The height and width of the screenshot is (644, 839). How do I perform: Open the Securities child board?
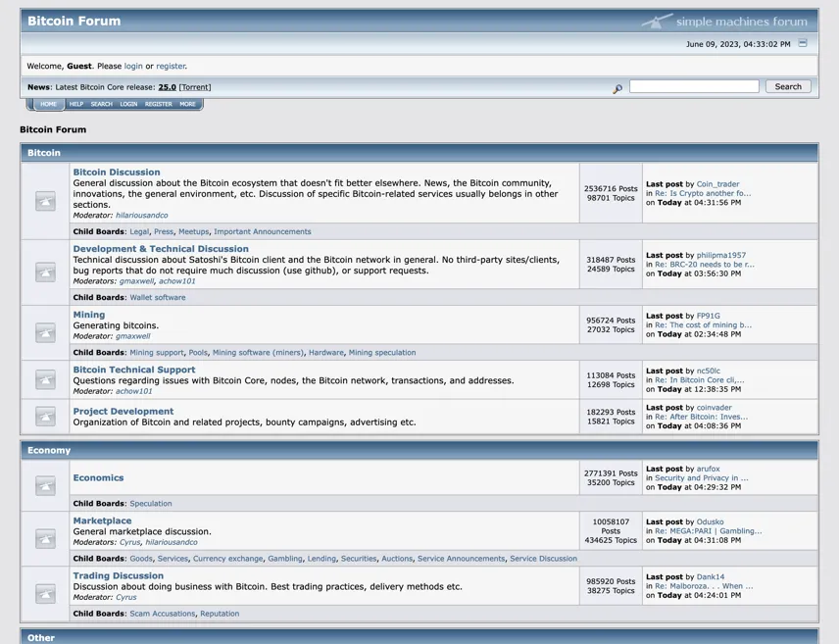359,559
